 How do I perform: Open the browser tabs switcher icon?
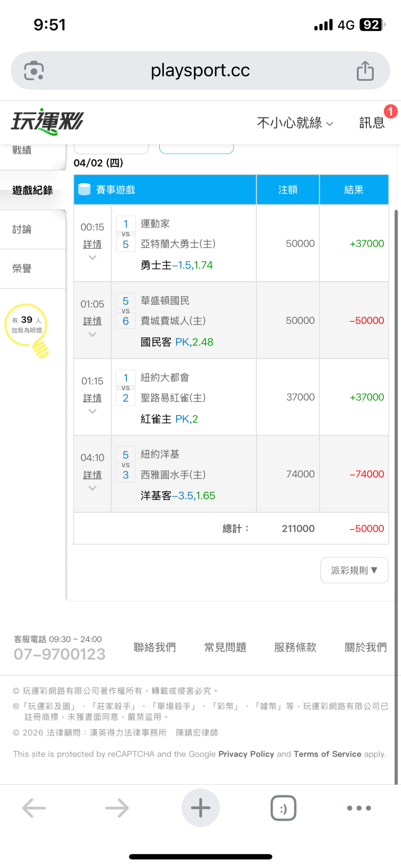pyautogui.click(x=283, y=808)
